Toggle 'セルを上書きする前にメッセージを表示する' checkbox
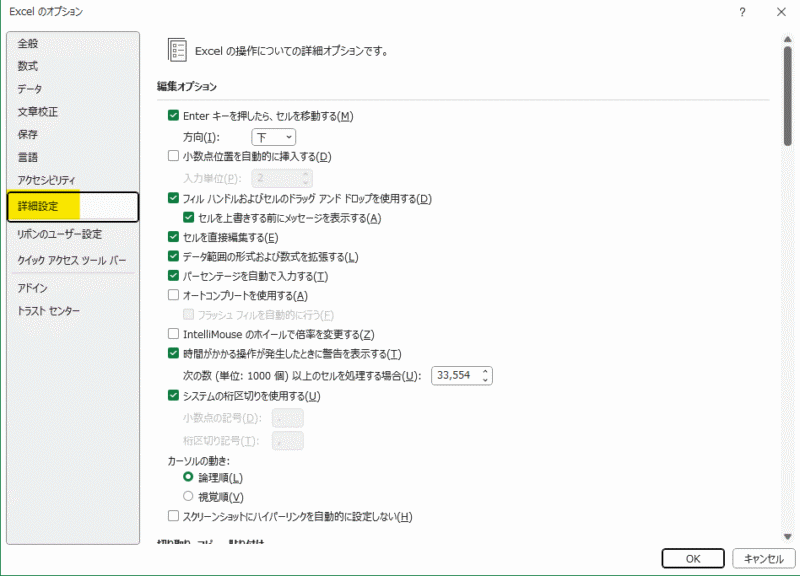 pyautogui.click(x=189, y=217)
